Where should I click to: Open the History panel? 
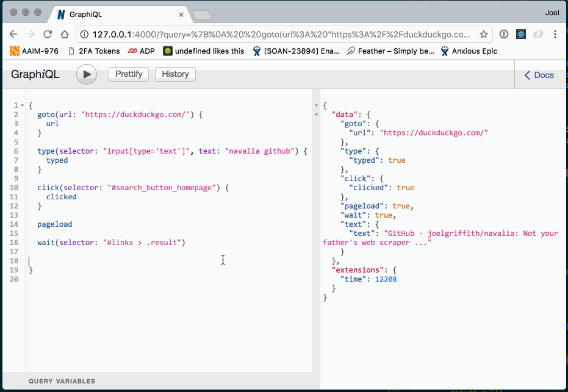(x=175, y=74)
